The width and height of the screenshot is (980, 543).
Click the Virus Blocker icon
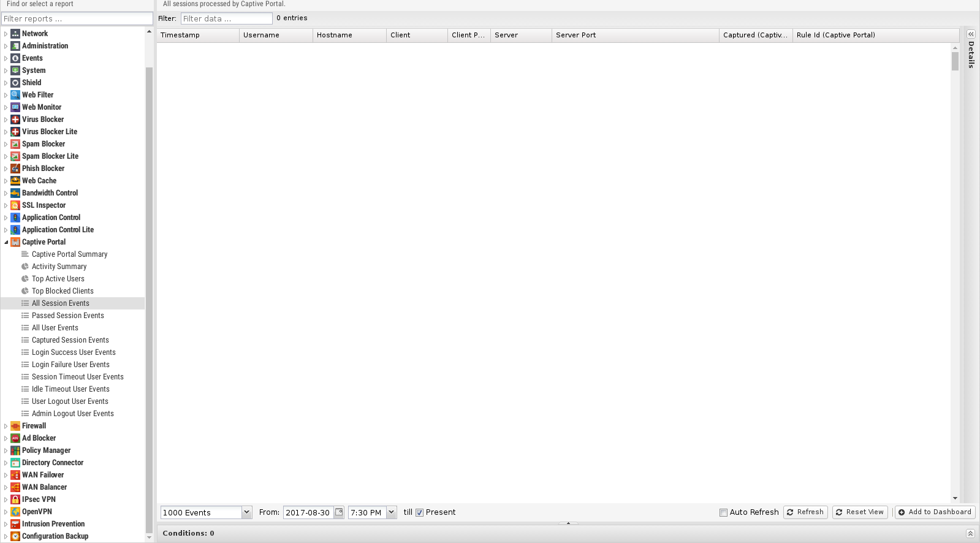tap(15, 120)
